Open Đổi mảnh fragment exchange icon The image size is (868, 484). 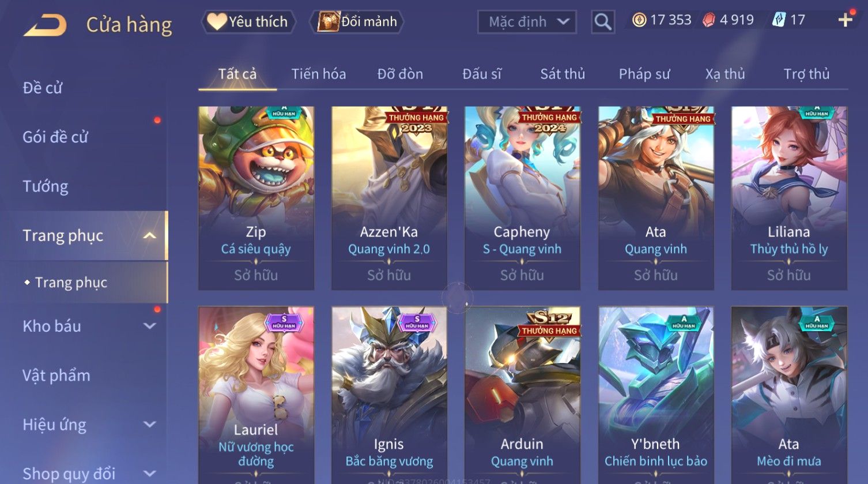point(329,22)
